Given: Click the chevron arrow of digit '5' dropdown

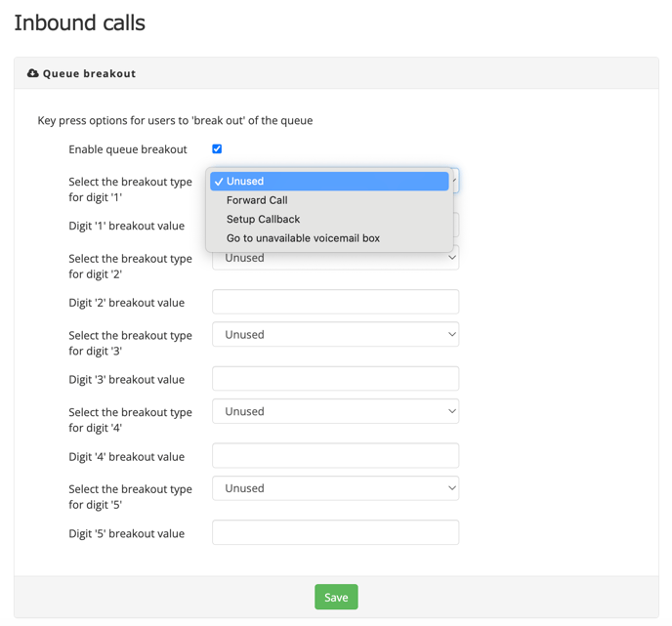Looking at the screenshot, I should [451, 488].
